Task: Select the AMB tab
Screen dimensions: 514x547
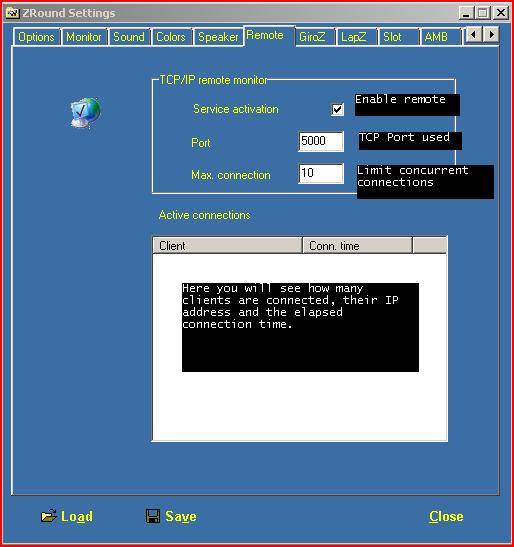Action: (437, 37)
